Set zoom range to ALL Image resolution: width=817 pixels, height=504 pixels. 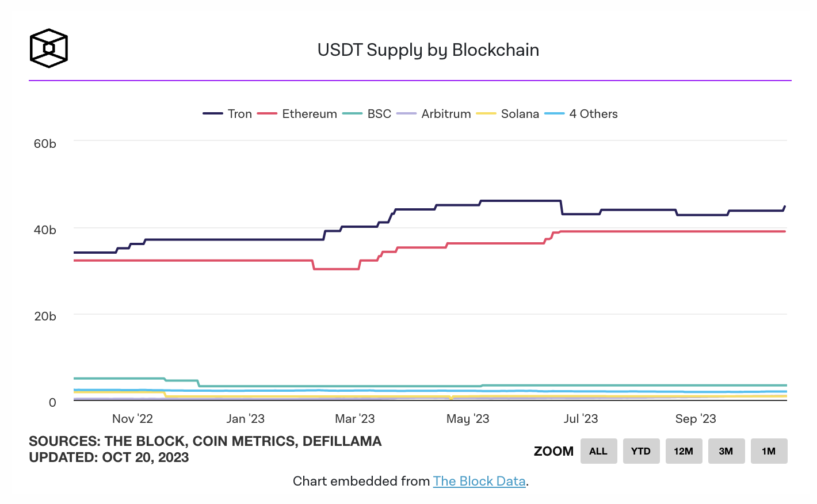(x=598, y=451)
